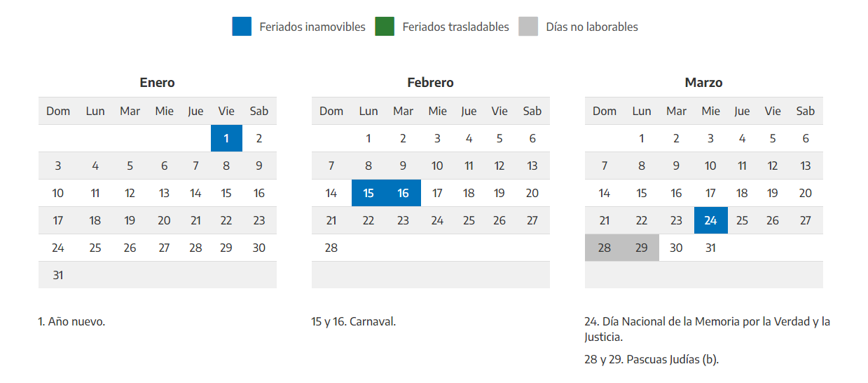This screenshot has height=383, width=868.
Task: Select January 1 holiday cell
Action: coord(226,138)
